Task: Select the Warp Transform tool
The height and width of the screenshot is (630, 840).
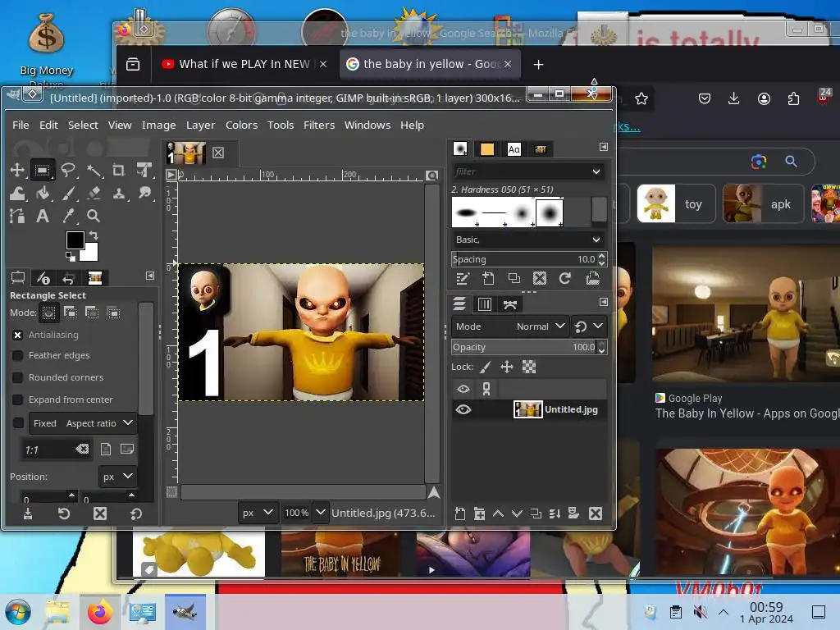Action: 17,194
